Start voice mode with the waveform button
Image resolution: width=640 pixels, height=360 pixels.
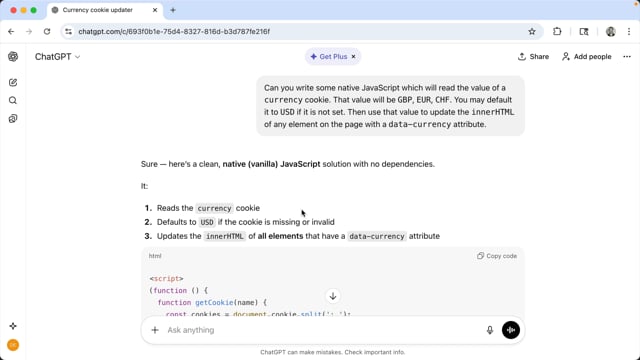pyautogui.click(x=511, y=330)
